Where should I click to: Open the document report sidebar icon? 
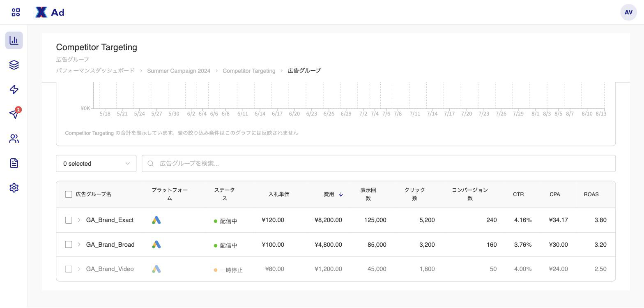point(14,163)
